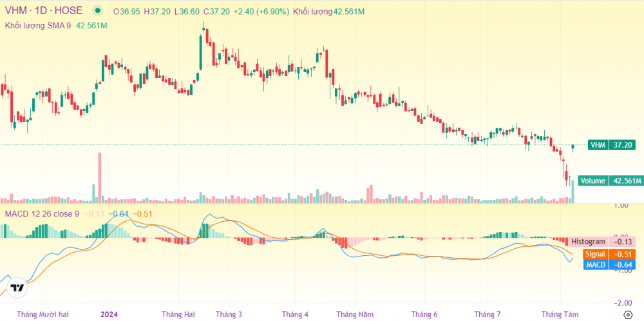Viewport: 644px width, 321px height.
Task: Click the Tháng 6 time label
Action: 424,315
